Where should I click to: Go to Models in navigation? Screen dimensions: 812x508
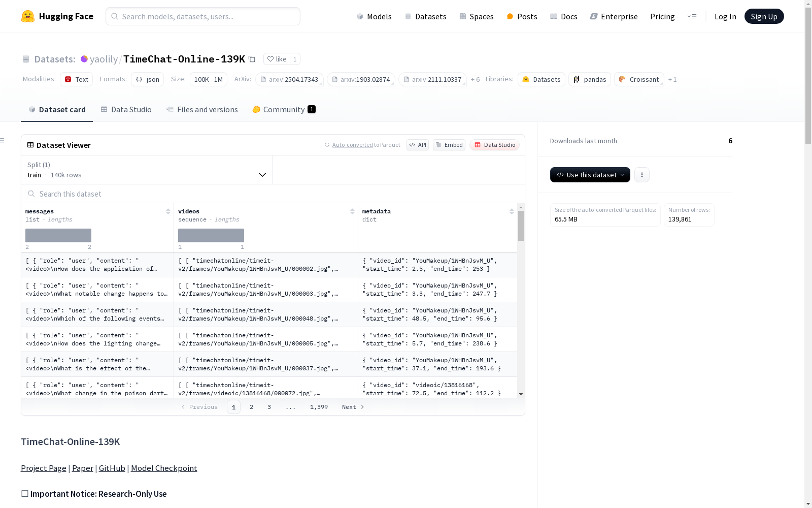(374, 16)
